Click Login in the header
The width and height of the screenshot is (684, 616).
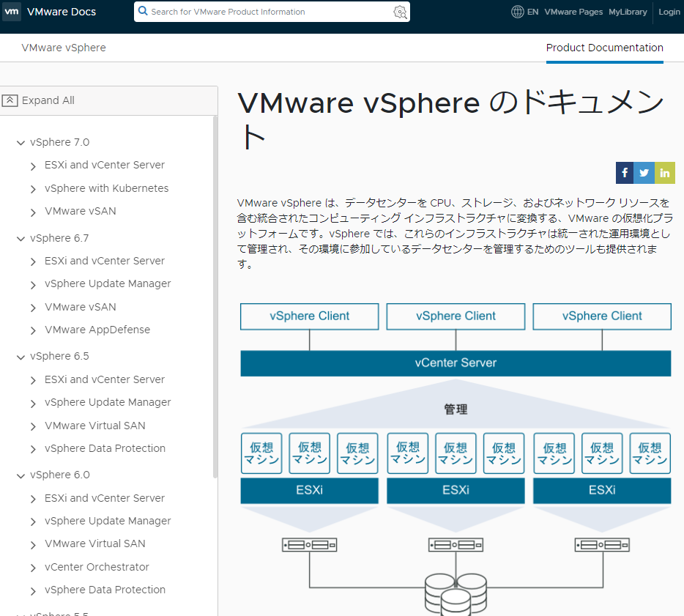(669, 12)
